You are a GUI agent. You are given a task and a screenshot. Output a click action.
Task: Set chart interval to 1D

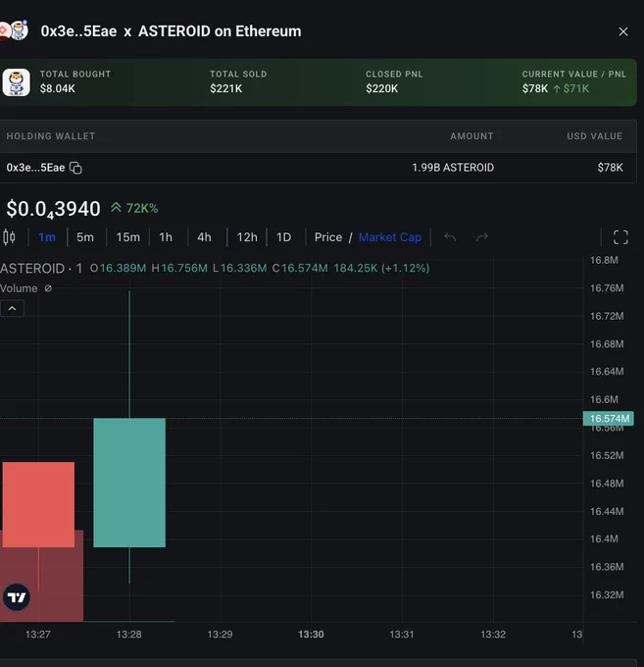coord(283,237)
